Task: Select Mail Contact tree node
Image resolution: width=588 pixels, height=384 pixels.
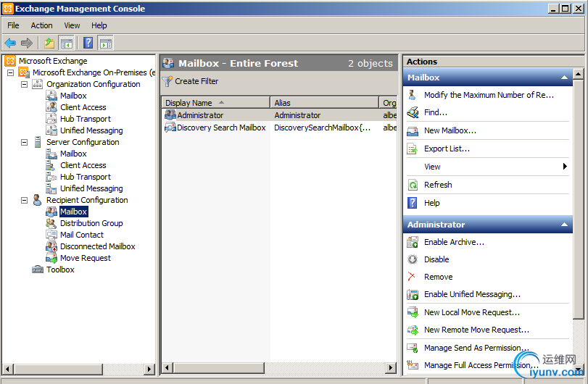Action: (x=82, y=235)
